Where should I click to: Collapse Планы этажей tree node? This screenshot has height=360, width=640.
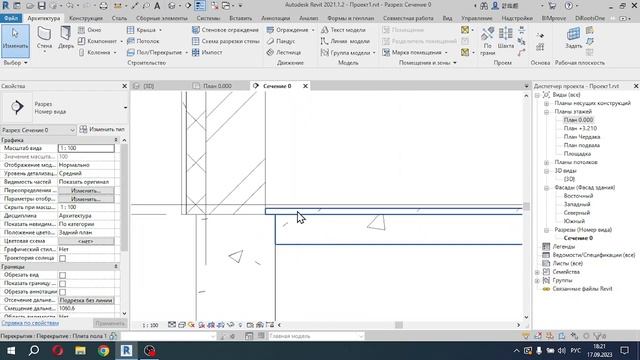coord(546,112)
